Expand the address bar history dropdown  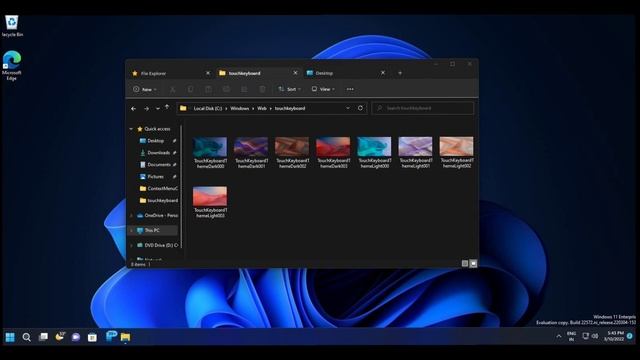348,108
